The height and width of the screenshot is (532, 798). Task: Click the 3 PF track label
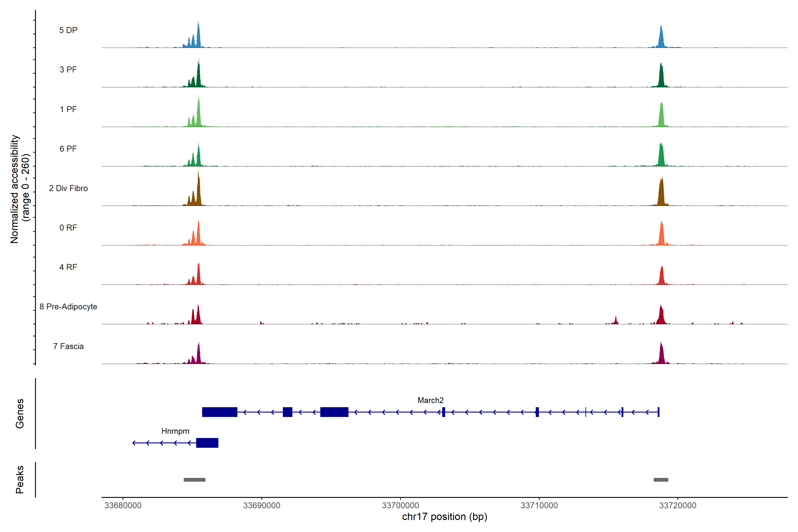[x=68, y=70]
